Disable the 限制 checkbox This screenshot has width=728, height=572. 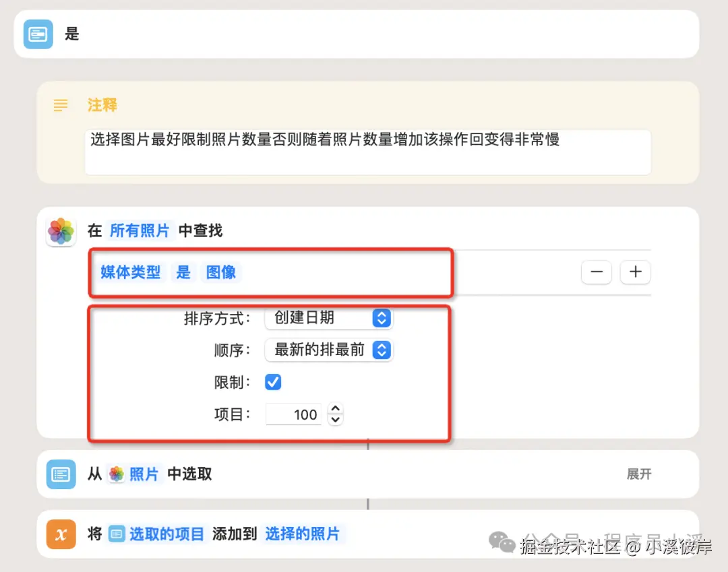click(272, 382)
